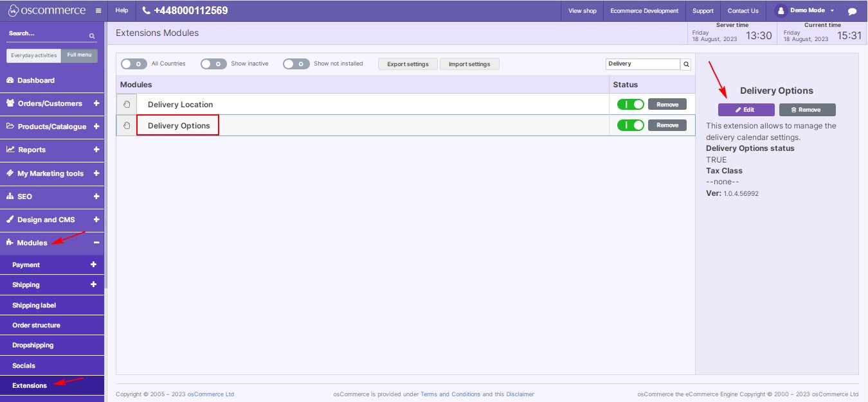The height and width of the screenshot is (402, 868).
Task: Open Contact Us link
Action: pos(743,11)
